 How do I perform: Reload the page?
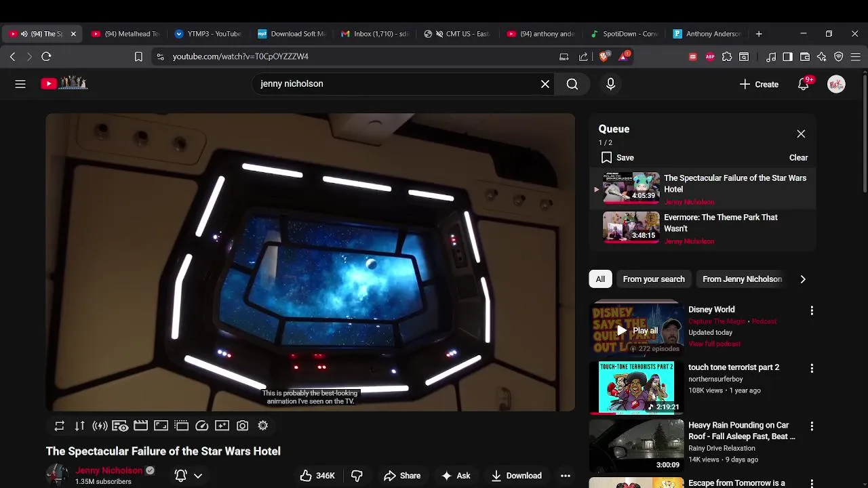click(x=46, y=57)
